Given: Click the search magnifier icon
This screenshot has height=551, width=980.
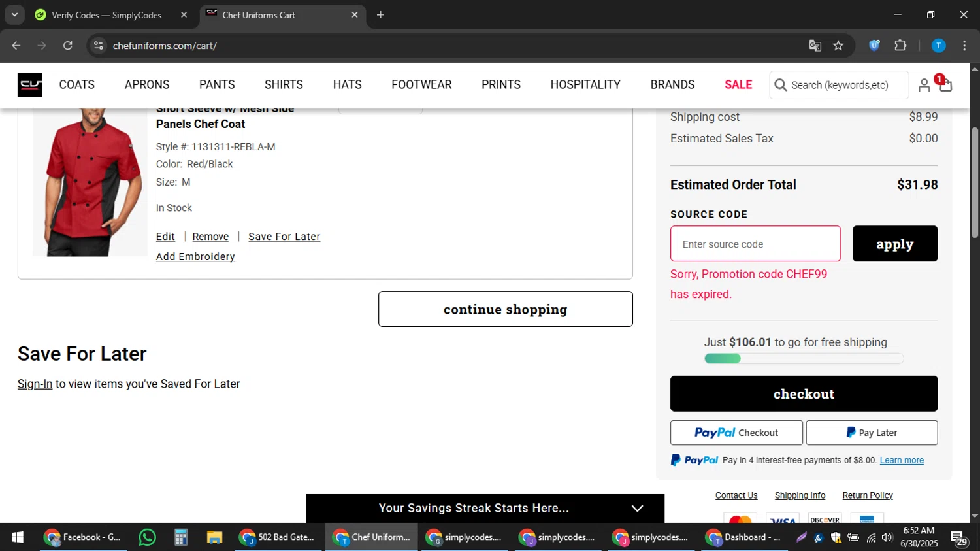Looking at the screenshot, I should (x=780, y=85).
